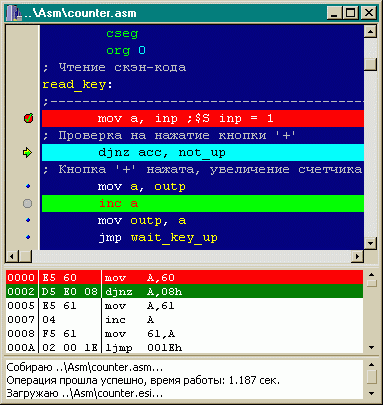Select the djnz A,08h disassembly row
Screen dimensions: 383x405
(184, 292)
